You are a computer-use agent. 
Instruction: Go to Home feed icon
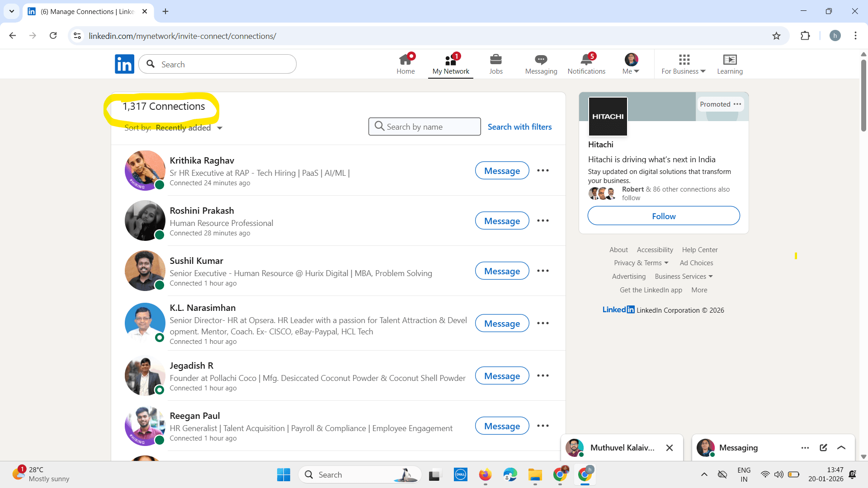[x=406, y=64]
